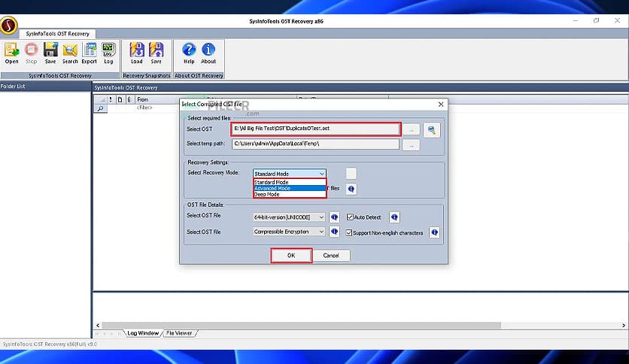
Task: Click the info icon next to Compressible Encryption
Action: 334,232
